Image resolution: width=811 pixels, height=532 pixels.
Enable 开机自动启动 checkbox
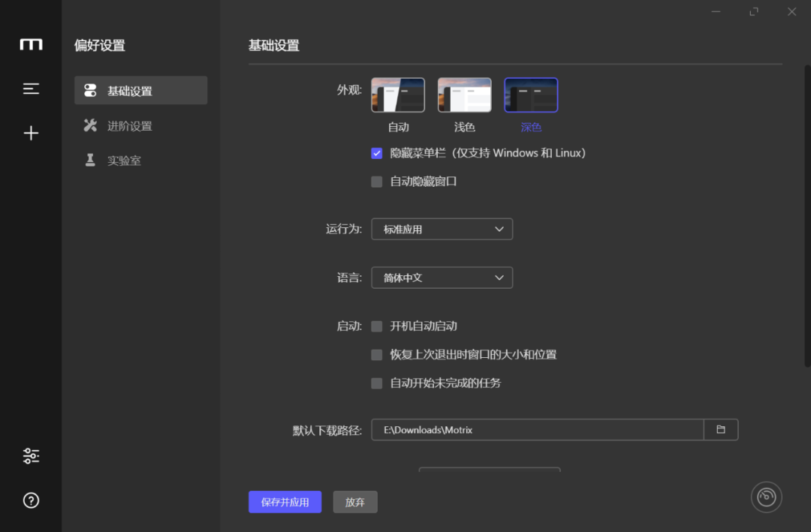coord(376,326)
